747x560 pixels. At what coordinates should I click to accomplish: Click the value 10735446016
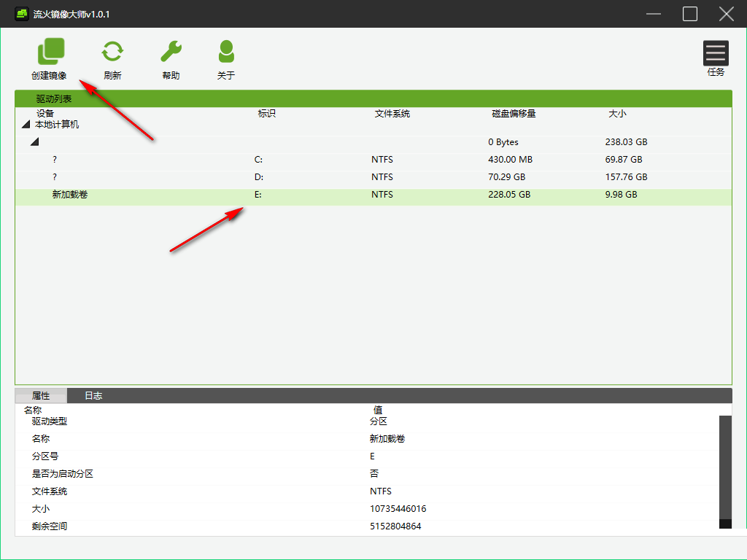pyautogui.click(x=398, y=508)
